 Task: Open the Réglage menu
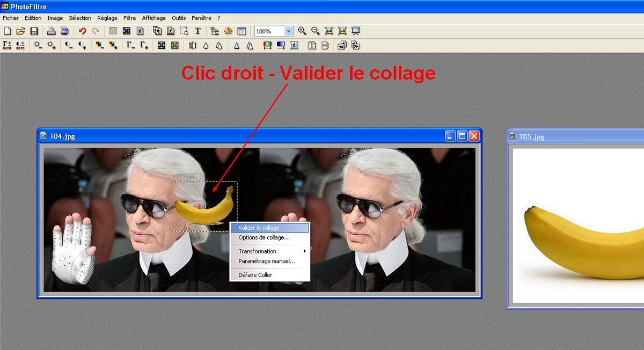coord(107,18)
